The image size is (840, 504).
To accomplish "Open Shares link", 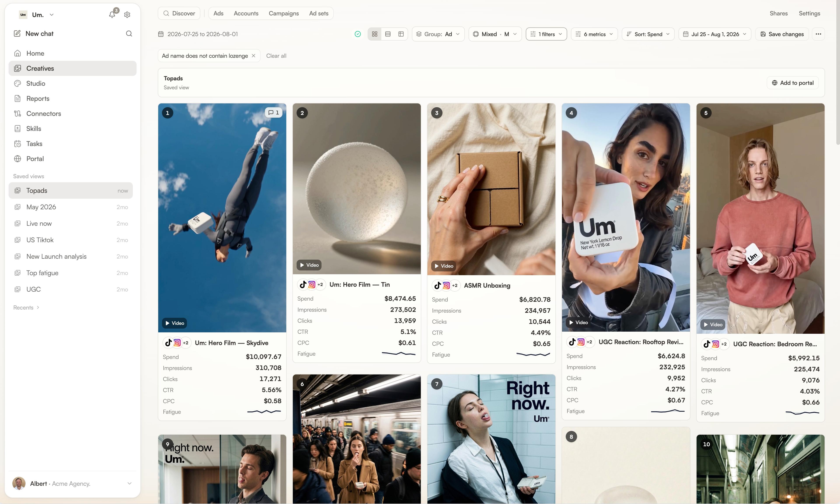I will pos(778,13).
